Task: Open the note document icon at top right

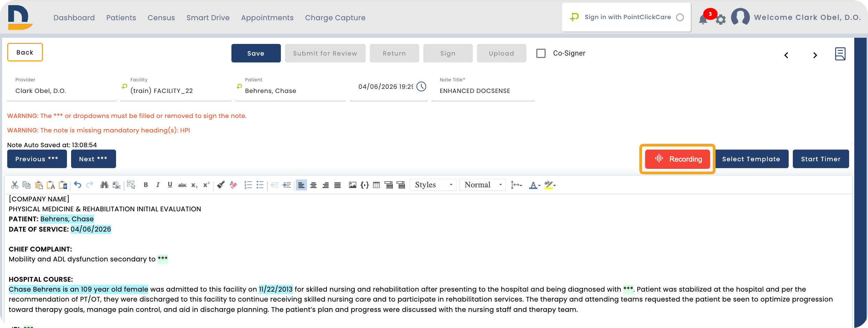Action: pyautogui.click(x=840, y=54)
